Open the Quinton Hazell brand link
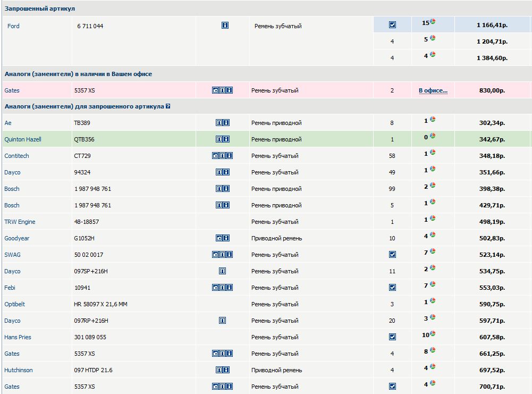 (23, 139)
